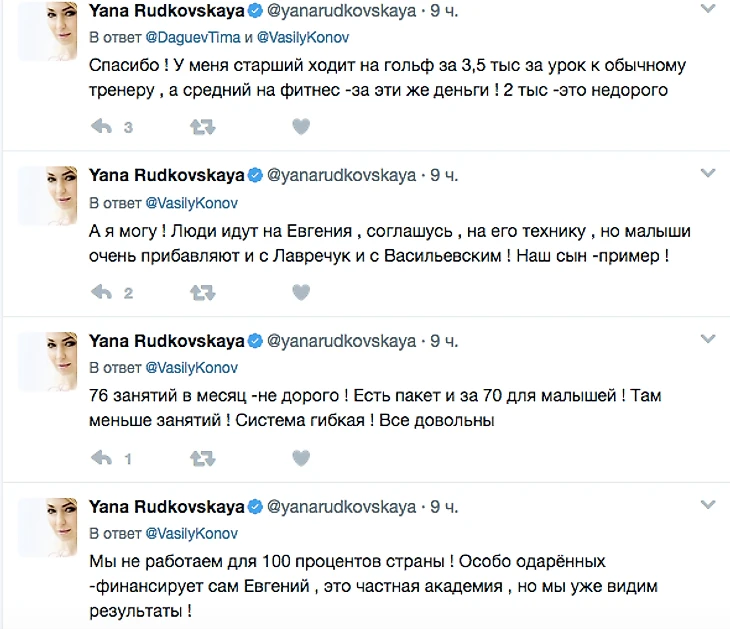The height and width of the screenshot is (629, 730).
Task: Retweet the tweet about 76 занятий
Action: click(x=201, y=458)
